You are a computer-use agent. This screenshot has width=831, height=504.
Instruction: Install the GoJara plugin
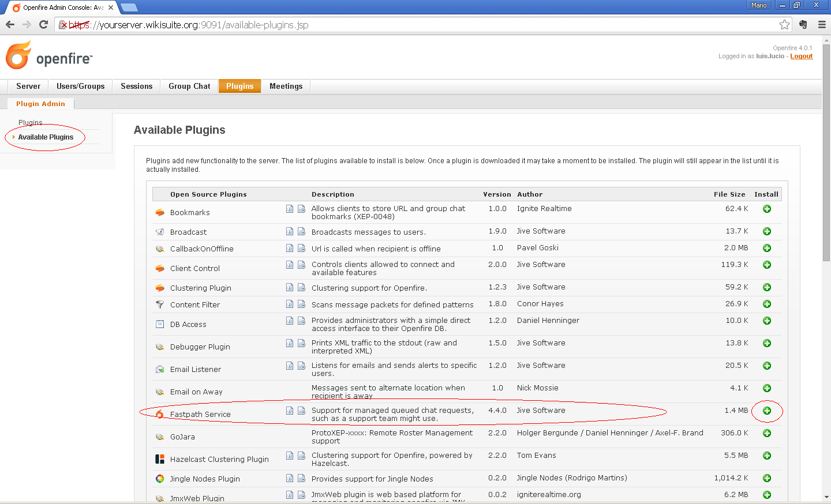(x=767, y=433)
